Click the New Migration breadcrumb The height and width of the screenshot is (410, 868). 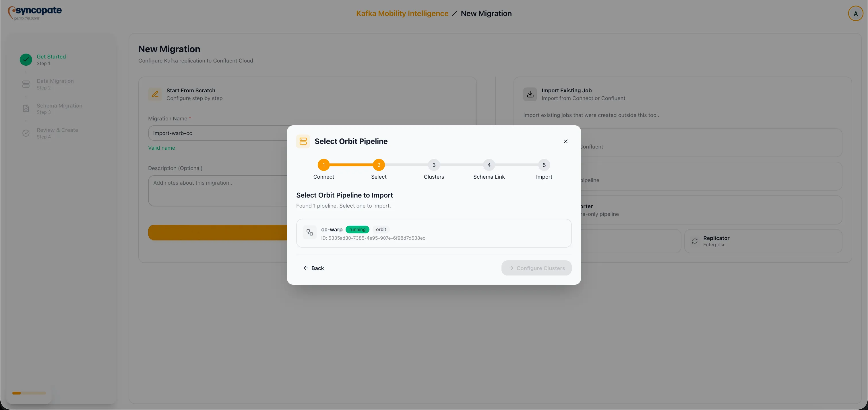tap(486, 13)
